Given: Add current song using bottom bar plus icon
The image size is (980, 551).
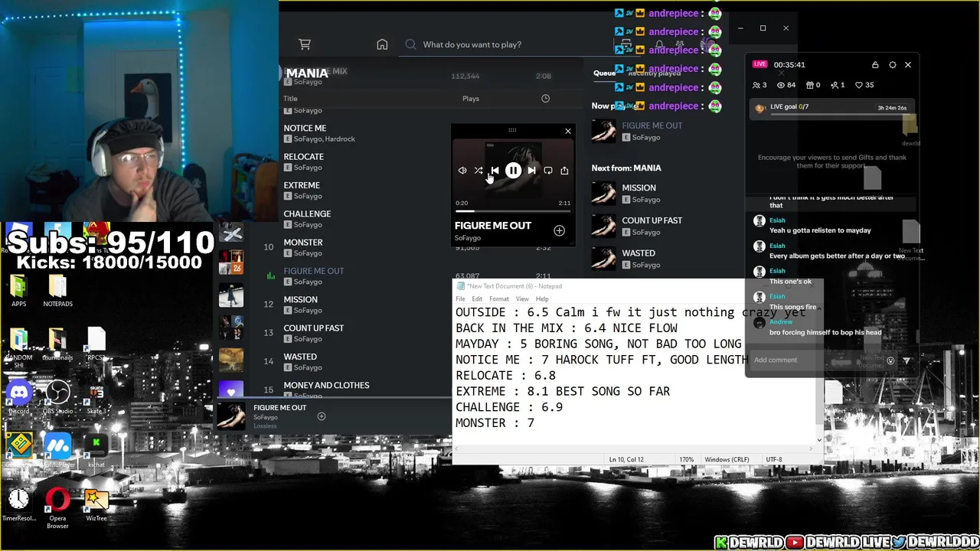Looking at the screenshot, I should tap(322, 416).
